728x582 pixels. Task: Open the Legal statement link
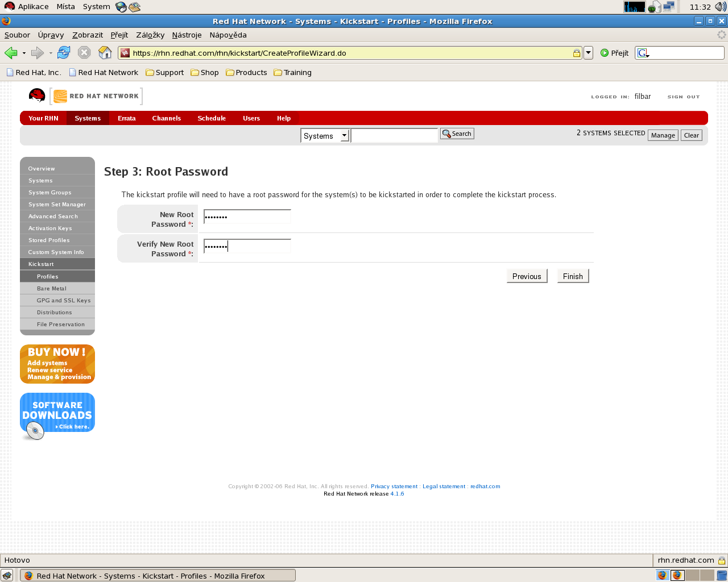444,486
